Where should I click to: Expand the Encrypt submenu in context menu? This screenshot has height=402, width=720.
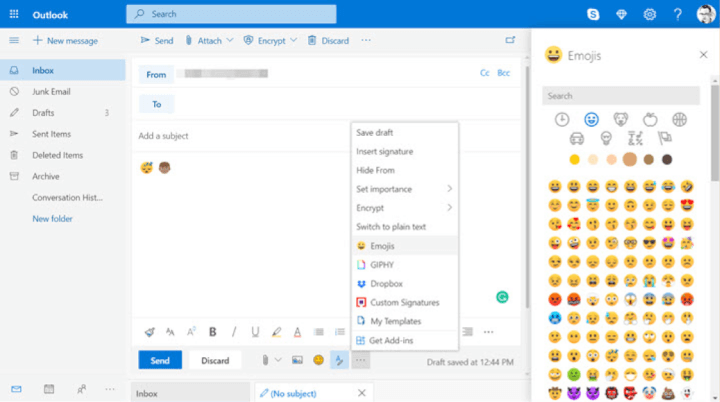[x=449, y=208]
